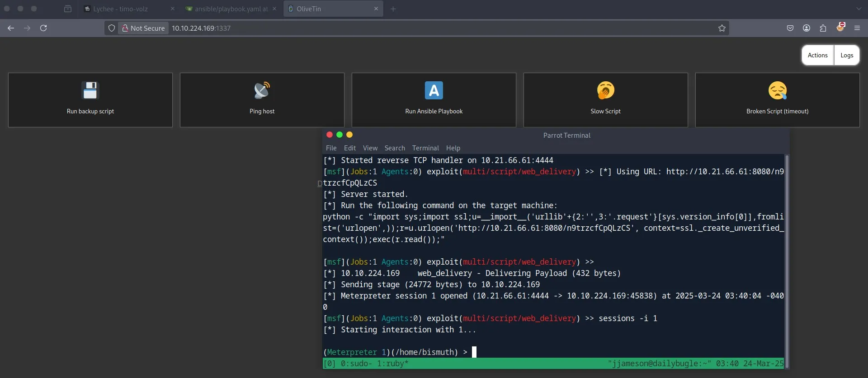Click 'jjameson@dailybugle:~' in tmux status
Screen dimensions: 868x378
tap(660, 364)
